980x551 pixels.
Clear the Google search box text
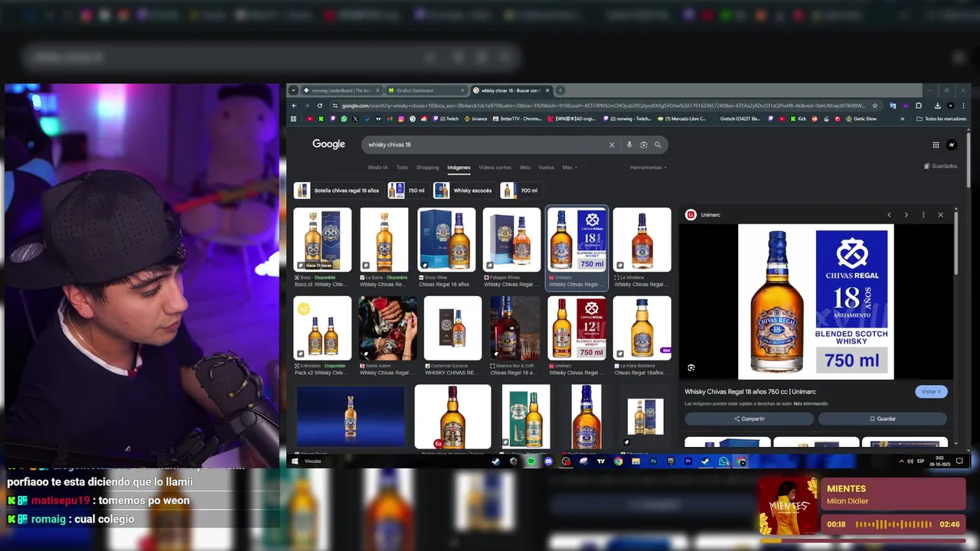pyautogui.click(x=612, y=145)
